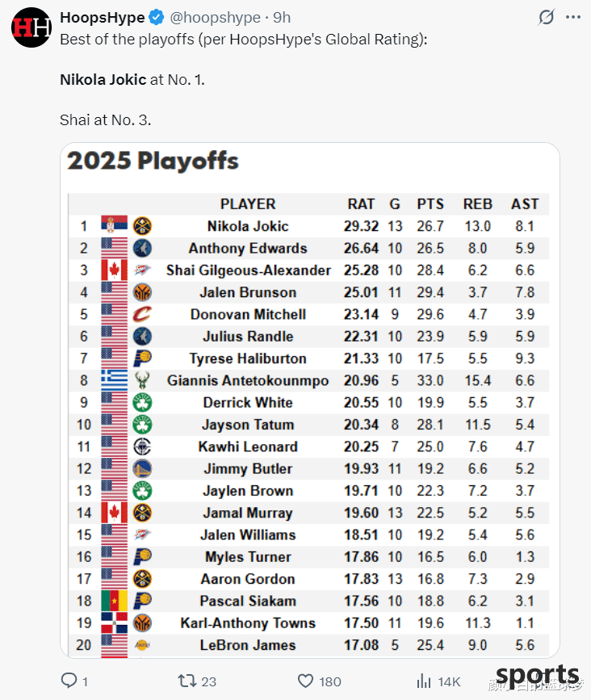This screenshot has height=700, width=591.
Task: Click the HoopsHype account name
Action: point(103,18)
